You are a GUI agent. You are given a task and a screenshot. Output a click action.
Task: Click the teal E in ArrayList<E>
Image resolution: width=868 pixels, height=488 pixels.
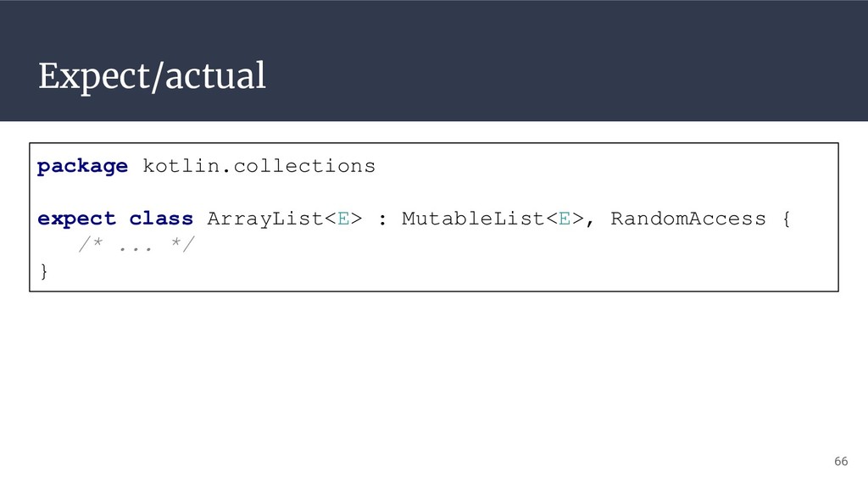tap(343, 219)
